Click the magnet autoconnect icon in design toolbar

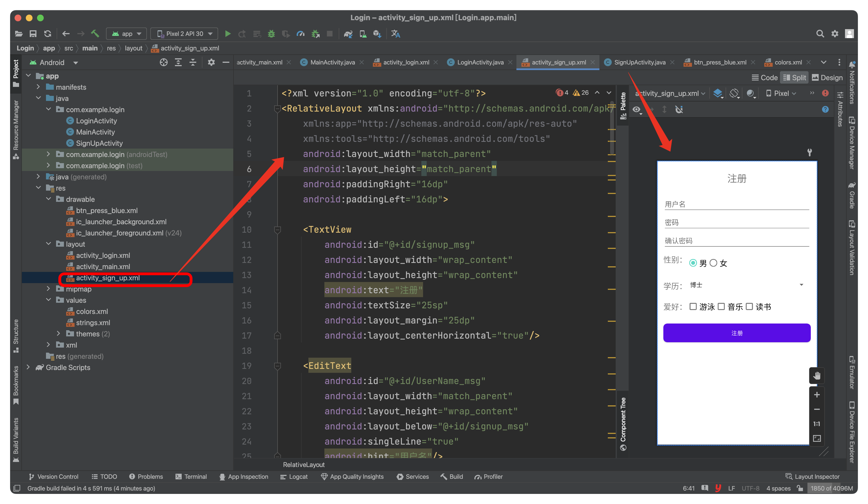679,110
